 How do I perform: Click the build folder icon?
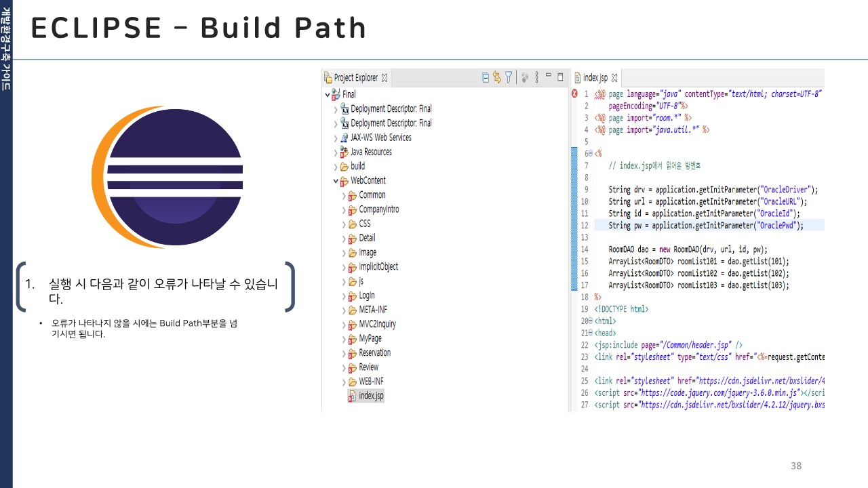click(x=344, y=166)
